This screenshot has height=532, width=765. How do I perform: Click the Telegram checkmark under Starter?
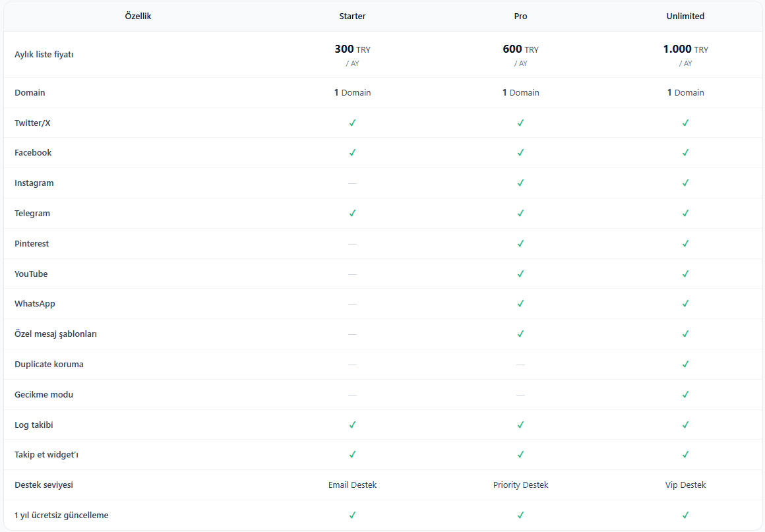[x=352, y=213]
